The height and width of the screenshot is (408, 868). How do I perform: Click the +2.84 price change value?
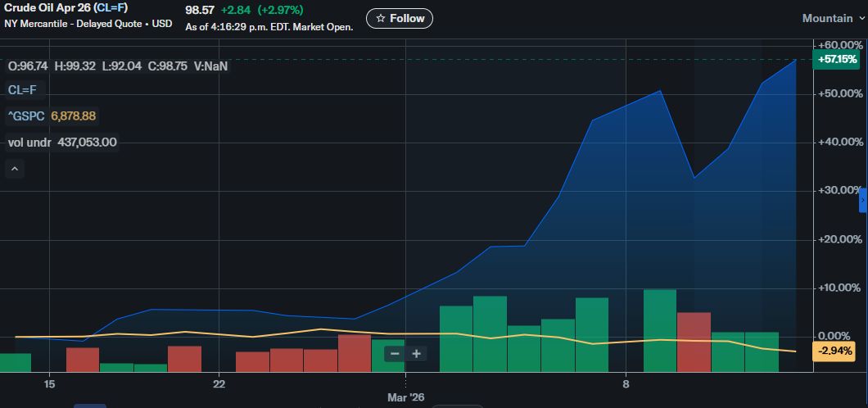[237, 11]
